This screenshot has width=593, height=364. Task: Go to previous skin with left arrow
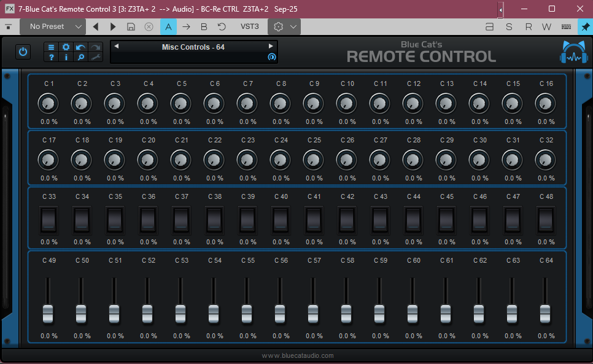[x=117, y=46]
